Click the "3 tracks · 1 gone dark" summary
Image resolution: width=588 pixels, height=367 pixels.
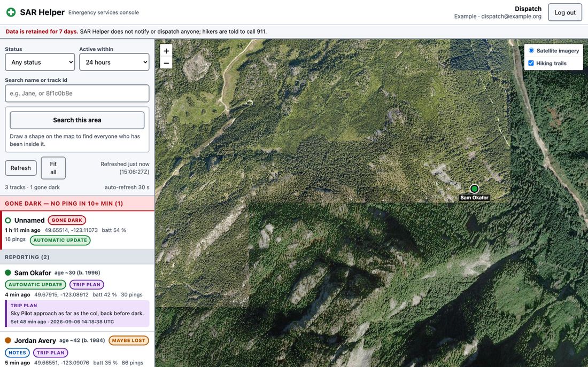click(x=32, y=188)
